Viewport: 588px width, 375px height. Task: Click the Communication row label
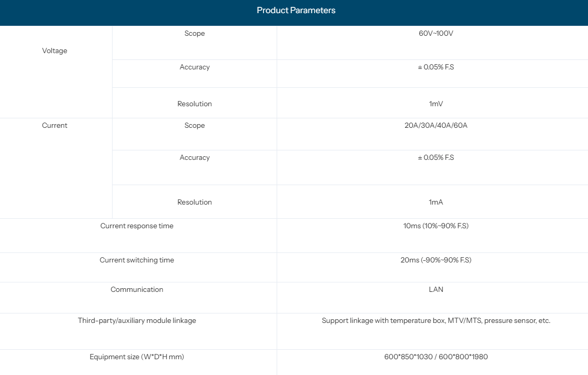pos(137,290)
